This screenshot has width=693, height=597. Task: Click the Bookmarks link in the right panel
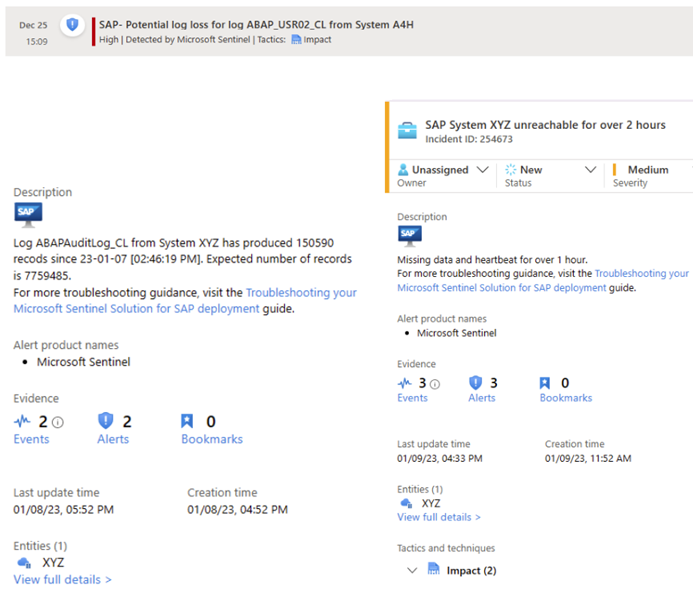pos(565,398)
